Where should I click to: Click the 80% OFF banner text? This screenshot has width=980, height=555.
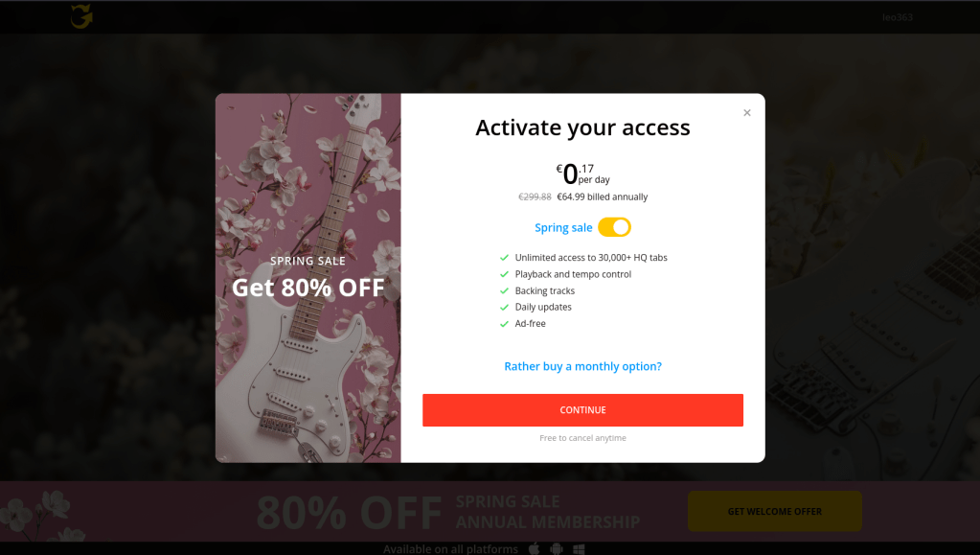click(349, 513)
